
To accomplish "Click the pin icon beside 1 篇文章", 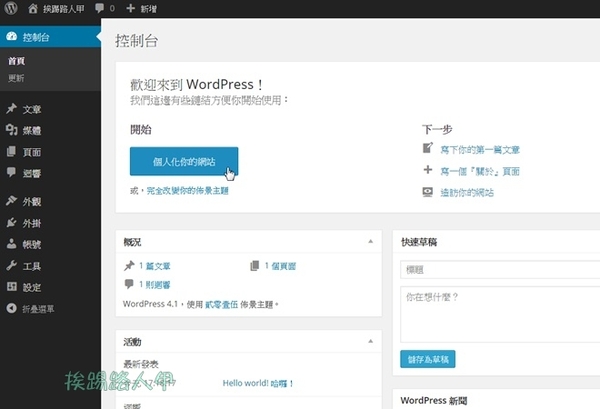I will click(129, 265).
